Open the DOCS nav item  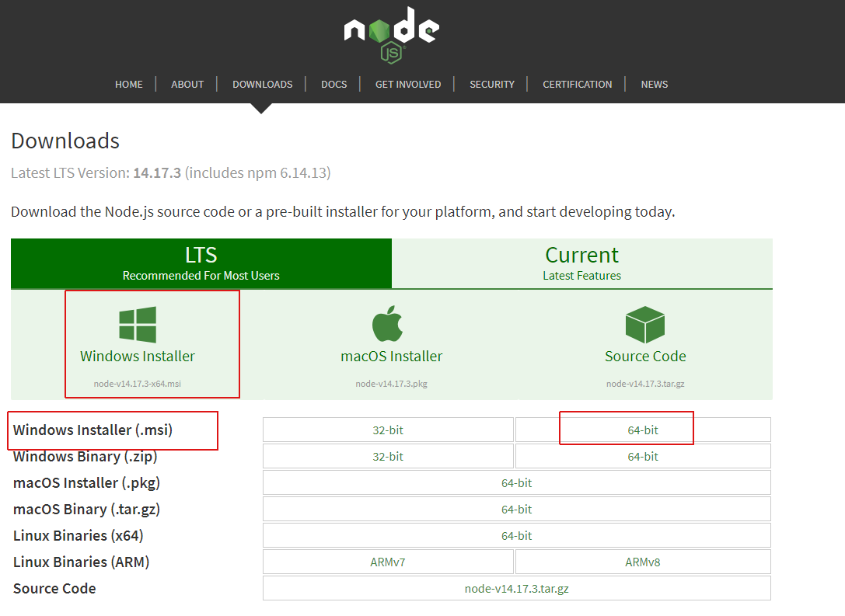334,85
